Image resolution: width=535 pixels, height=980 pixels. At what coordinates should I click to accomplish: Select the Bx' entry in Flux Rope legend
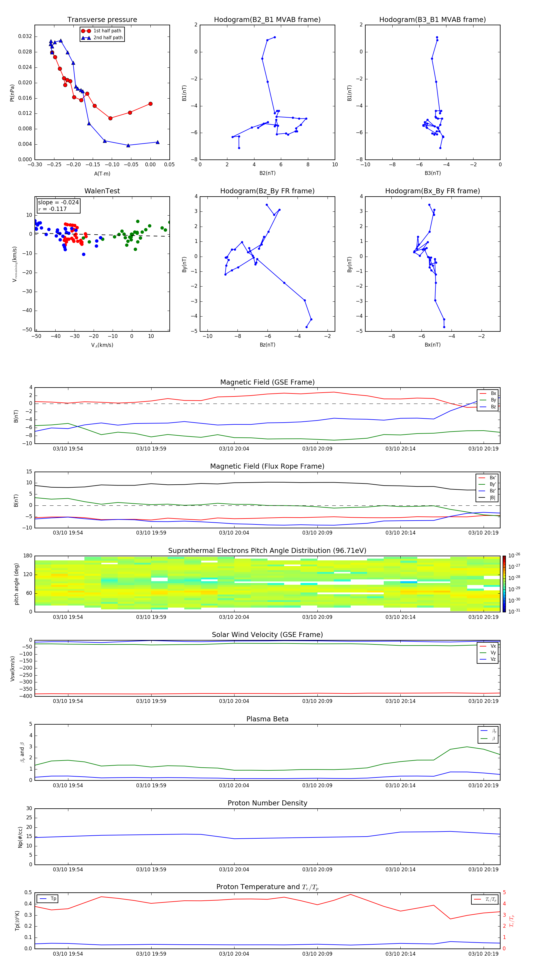tap(487, 478)
